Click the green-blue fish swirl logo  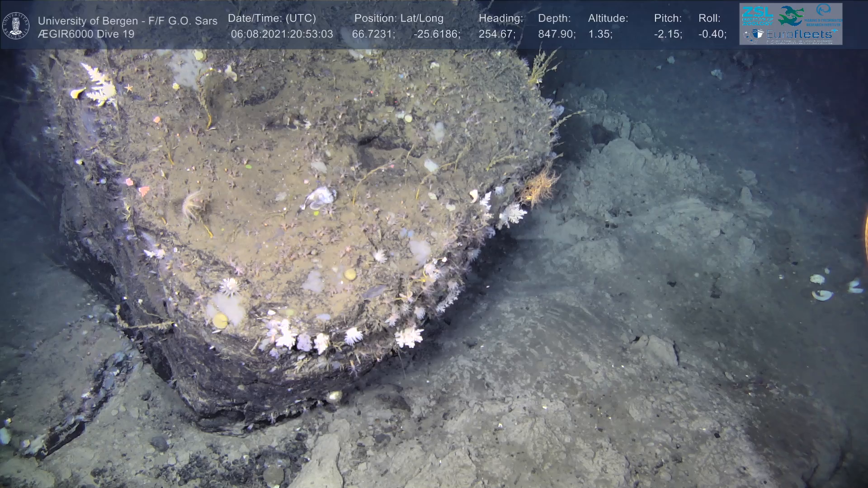(x=791, y=15)
